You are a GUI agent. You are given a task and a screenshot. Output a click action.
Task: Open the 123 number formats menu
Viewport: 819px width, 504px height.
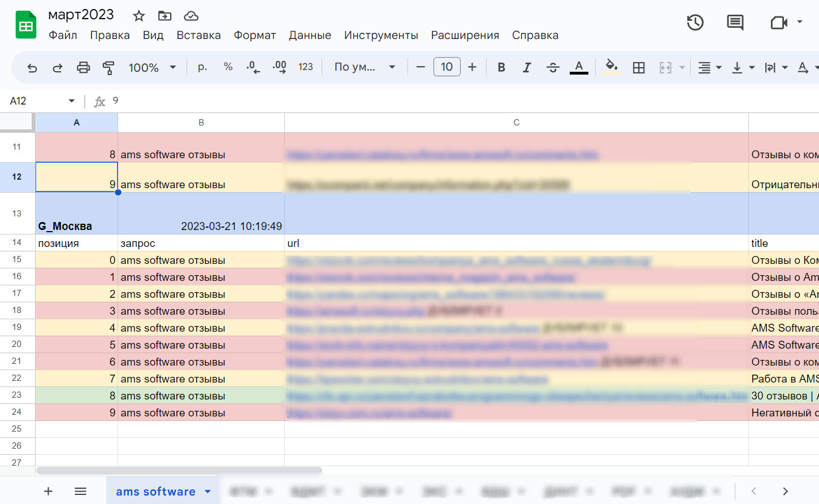(306, 67)
